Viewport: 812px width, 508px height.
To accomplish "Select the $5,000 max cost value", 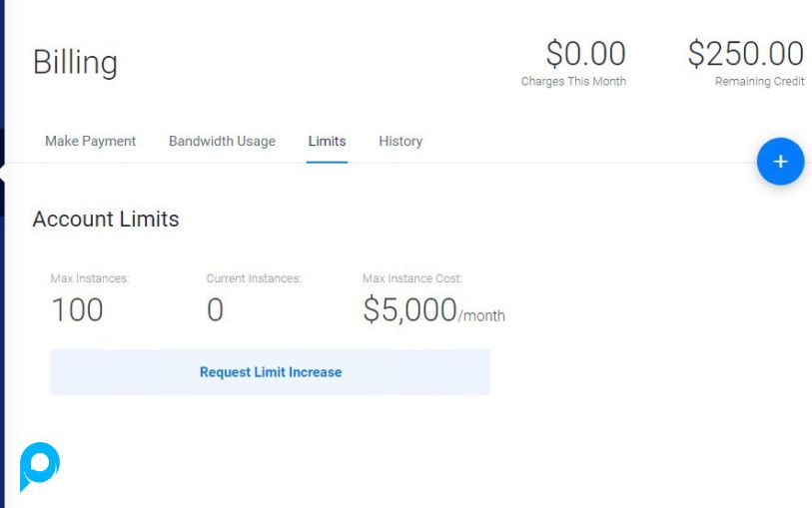I will pos(409,310).
